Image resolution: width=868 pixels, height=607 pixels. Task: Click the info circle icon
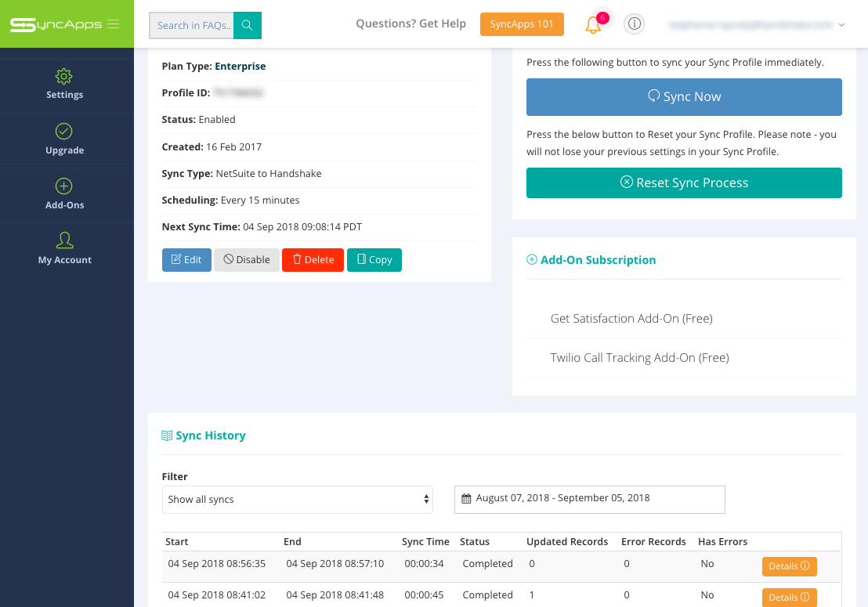point(635,23)
